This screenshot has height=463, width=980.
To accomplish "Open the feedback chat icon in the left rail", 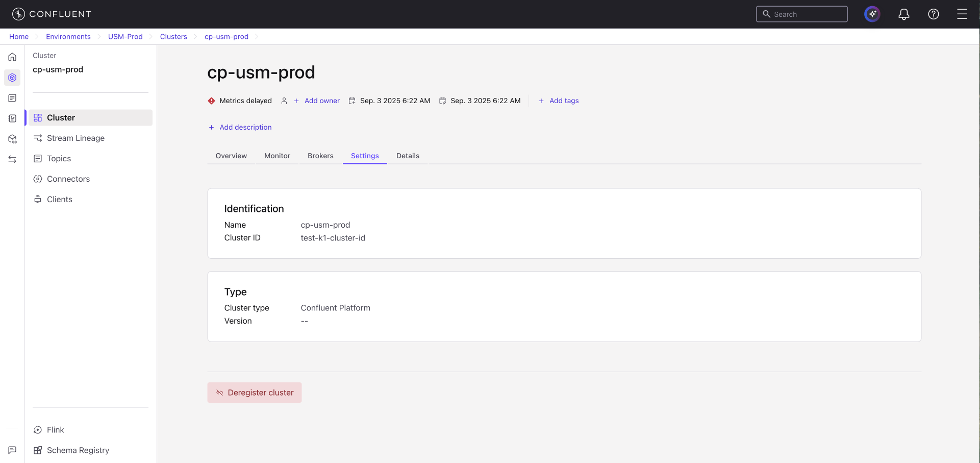I will 12,450.
